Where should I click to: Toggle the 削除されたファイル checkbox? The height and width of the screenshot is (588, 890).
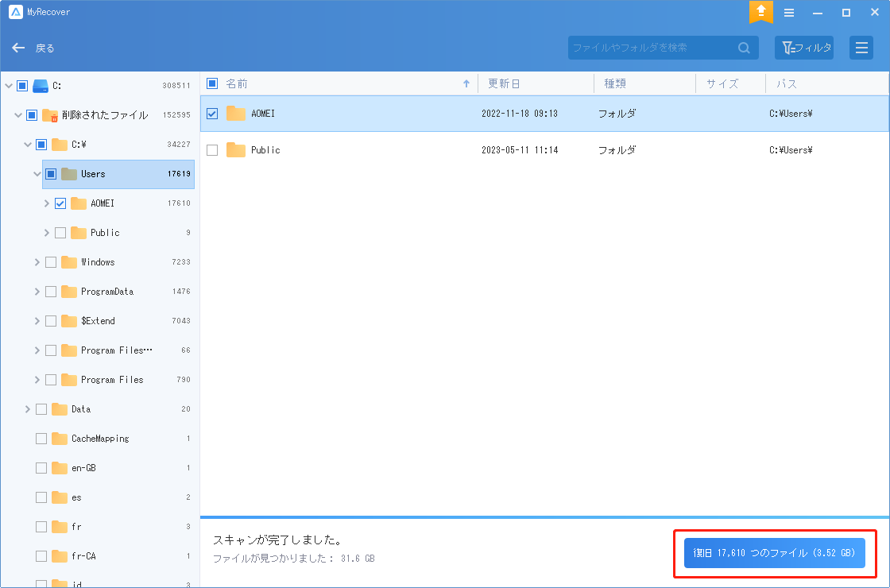coord(32,115)
